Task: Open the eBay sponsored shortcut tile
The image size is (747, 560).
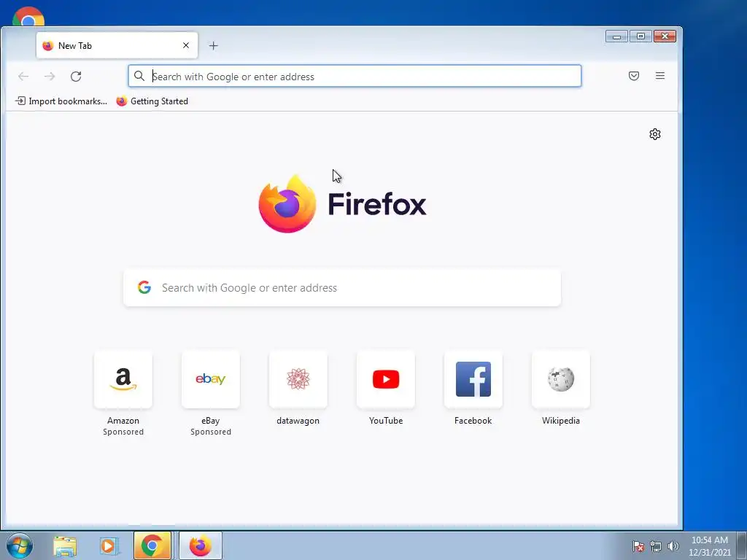Action: (211, 379)
